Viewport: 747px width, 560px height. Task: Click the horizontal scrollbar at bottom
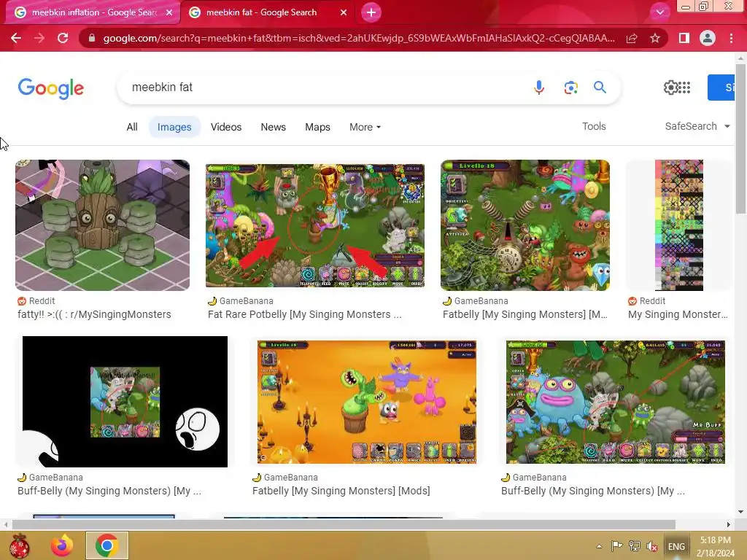344,524
